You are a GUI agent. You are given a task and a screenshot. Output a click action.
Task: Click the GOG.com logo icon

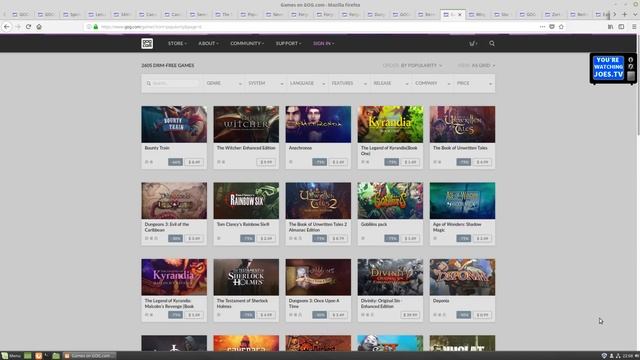147,43
